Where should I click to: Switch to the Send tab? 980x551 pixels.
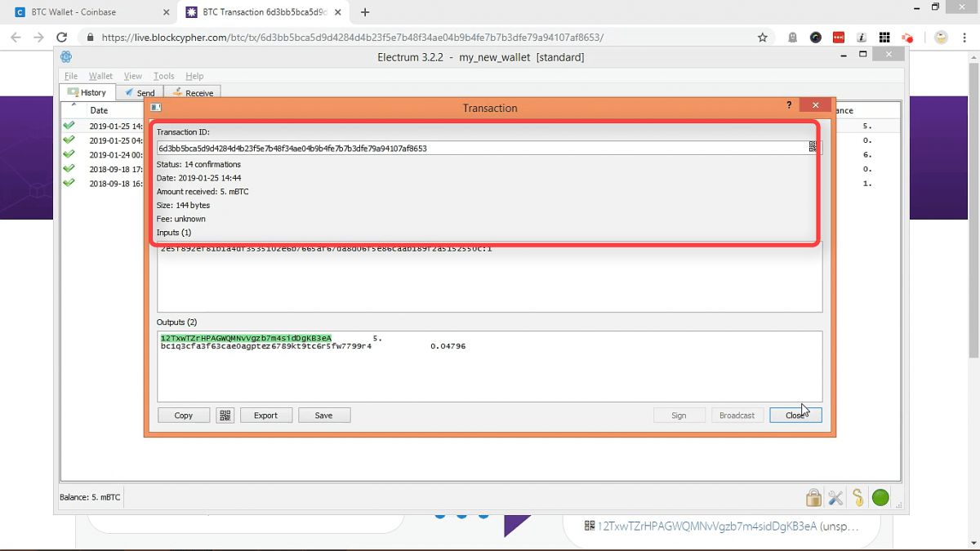pyautogui.click(x=140, y=93)
